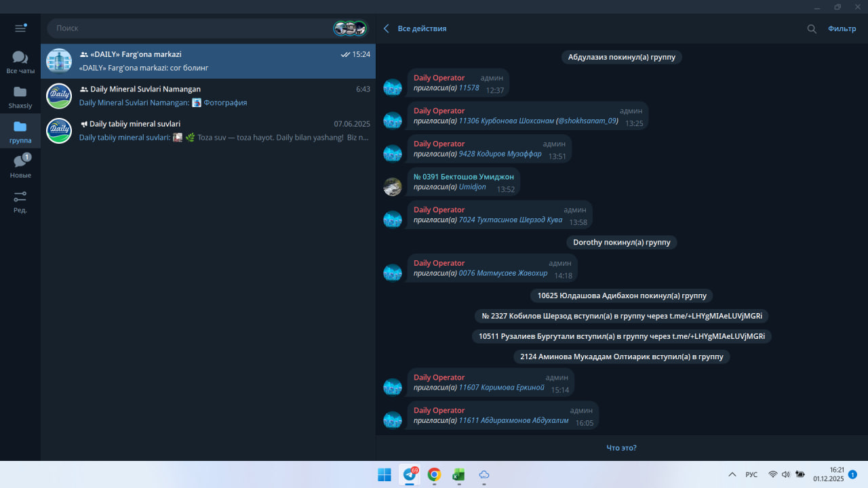
Task: Open the Telegram icon in the taskbar
Action: (410, 474)
